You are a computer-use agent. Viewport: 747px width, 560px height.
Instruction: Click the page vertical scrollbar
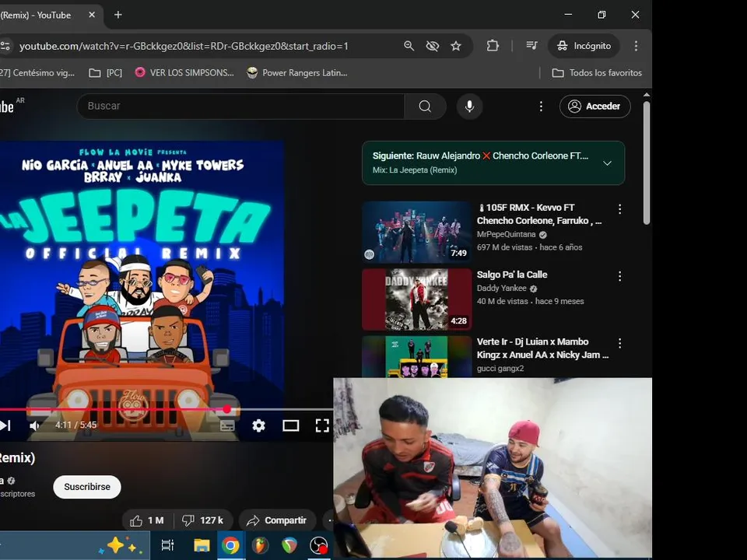point(647,163)
